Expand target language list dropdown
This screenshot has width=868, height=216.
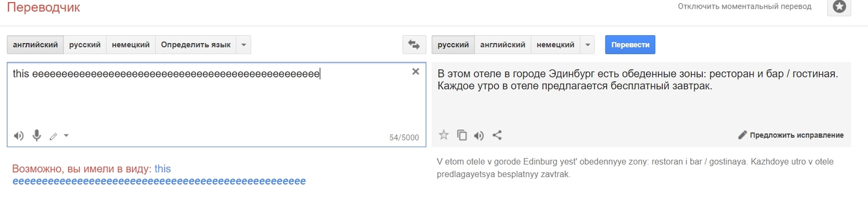(x=588, y=45)
